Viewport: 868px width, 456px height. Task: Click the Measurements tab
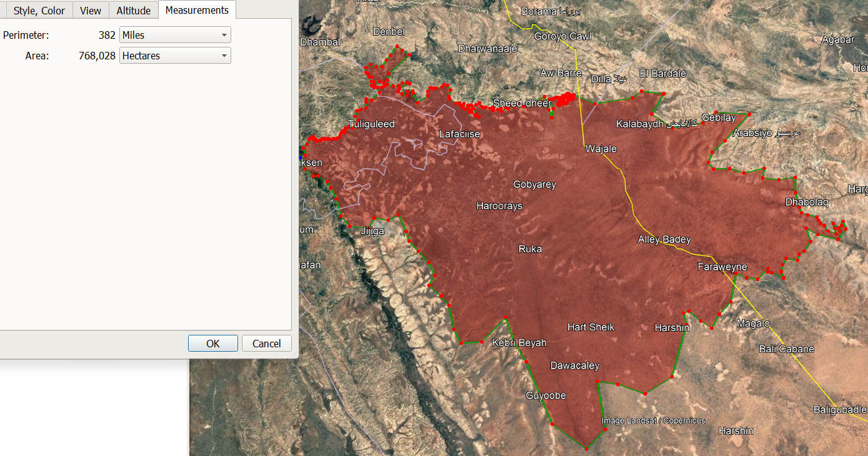pyautogui.click(x=197, y=10)
